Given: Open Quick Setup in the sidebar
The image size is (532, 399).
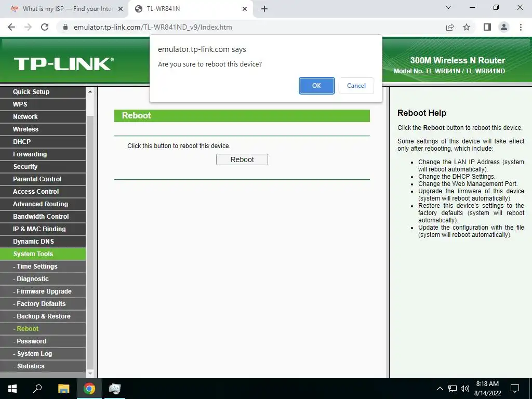Looking at the screenshot, I should click(43, 92).
